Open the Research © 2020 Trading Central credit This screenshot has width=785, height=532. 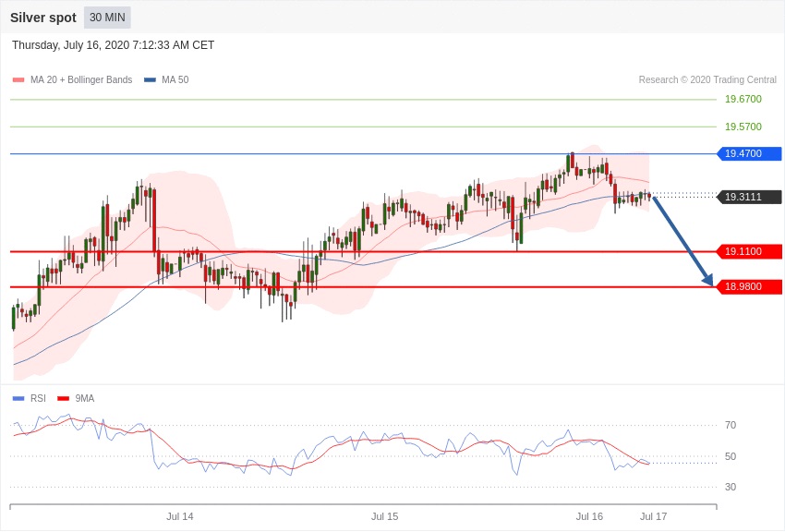pyautogui.click(x=707, y=80)
